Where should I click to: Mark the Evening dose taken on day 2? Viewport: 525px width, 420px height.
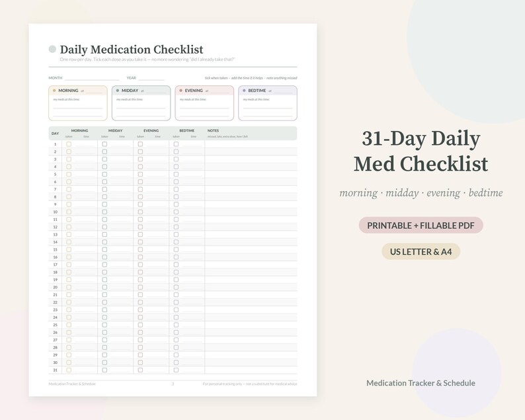tap(140, 151)
